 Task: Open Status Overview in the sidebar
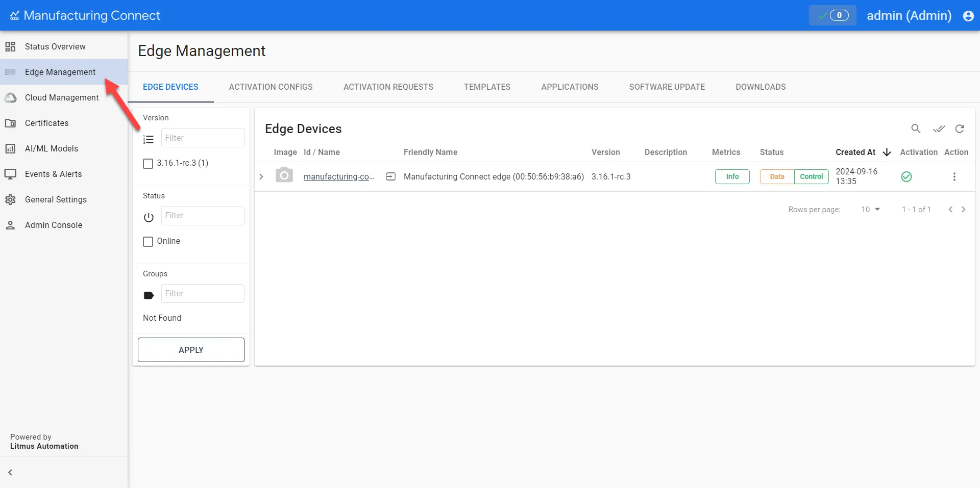(64, 46)
